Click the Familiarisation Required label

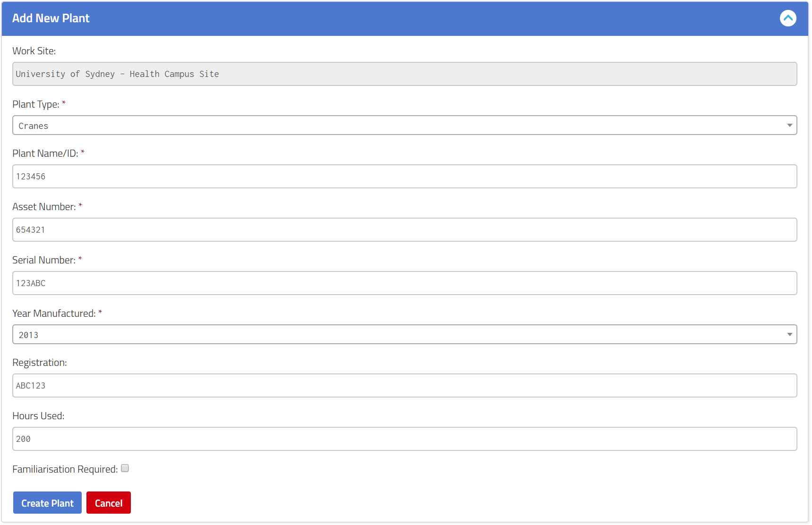point(65,469)
